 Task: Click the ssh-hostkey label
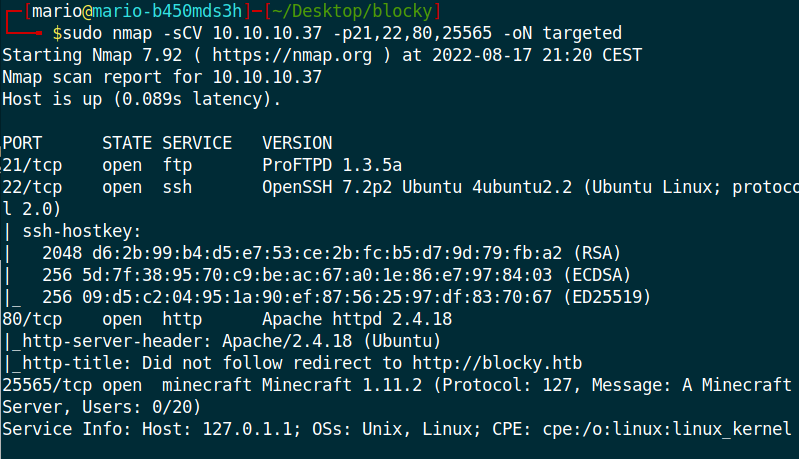click(x=82, y=231)
